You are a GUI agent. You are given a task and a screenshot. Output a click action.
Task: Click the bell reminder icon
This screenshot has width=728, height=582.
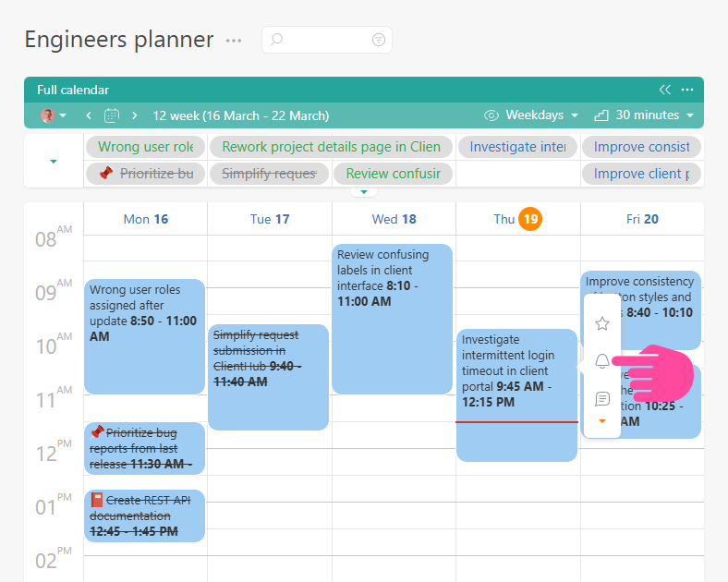pyautogui.click(x=602, y=361)
